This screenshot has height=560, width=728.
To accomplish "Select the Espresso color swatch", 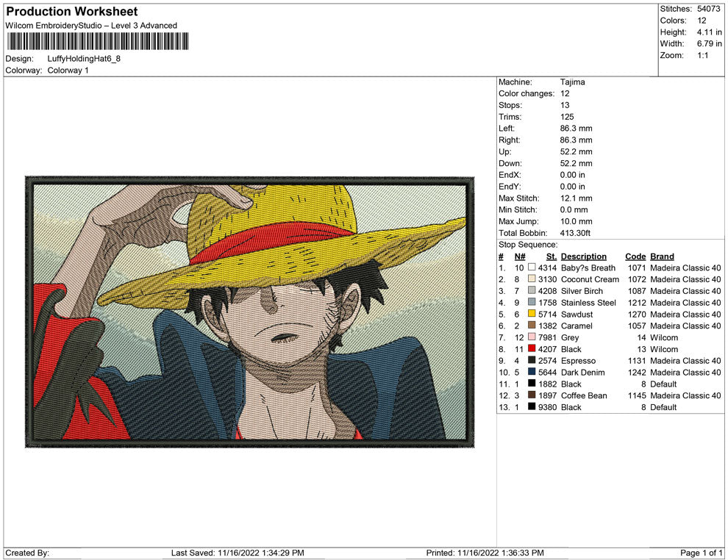I will 532,360.
